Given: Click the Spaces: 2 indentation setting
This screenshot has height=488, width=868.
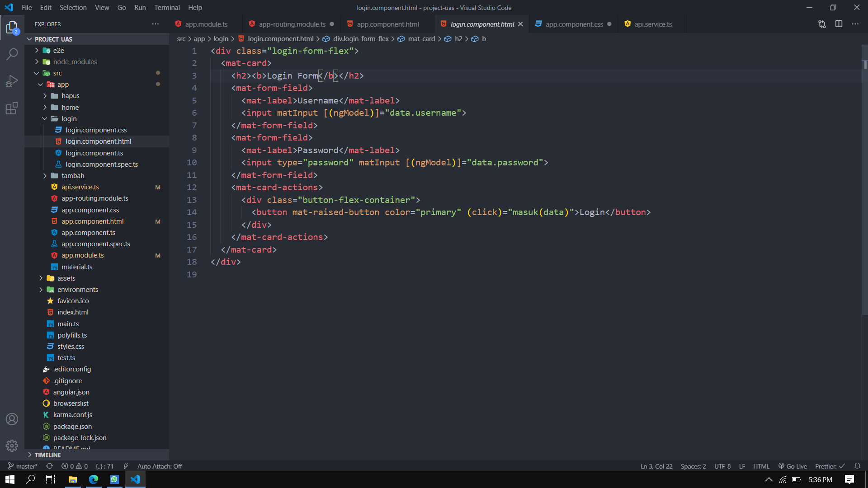Looking at the screenshot, I should click(x=693, y=466).
